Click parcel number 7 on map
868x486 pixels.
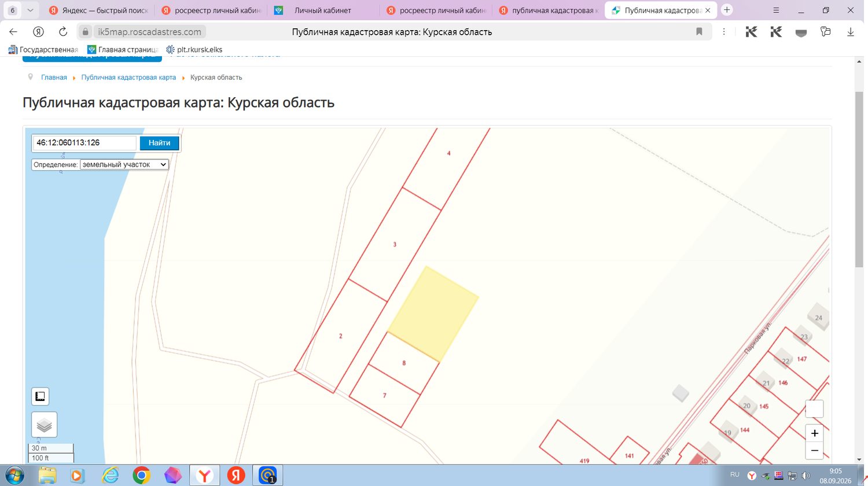[x=384, y=396]
